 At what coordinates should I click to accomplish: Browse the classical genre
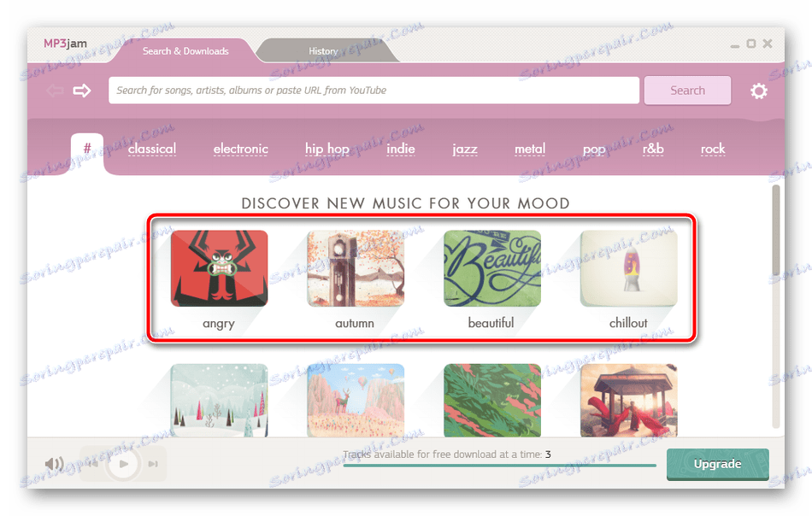pyautogui.click(x=152, y=149)
